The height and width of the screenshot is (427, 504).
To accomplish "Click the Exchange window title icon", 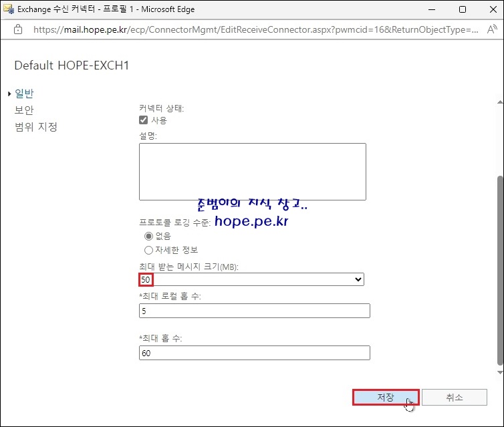I will [9, 9].
